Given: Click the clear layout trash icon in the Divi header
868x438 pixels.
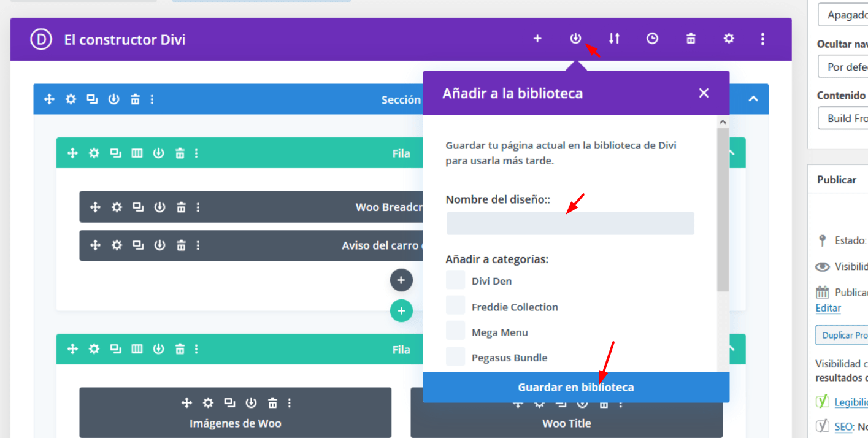Looking at the screenshot, I should pos(691,39).
